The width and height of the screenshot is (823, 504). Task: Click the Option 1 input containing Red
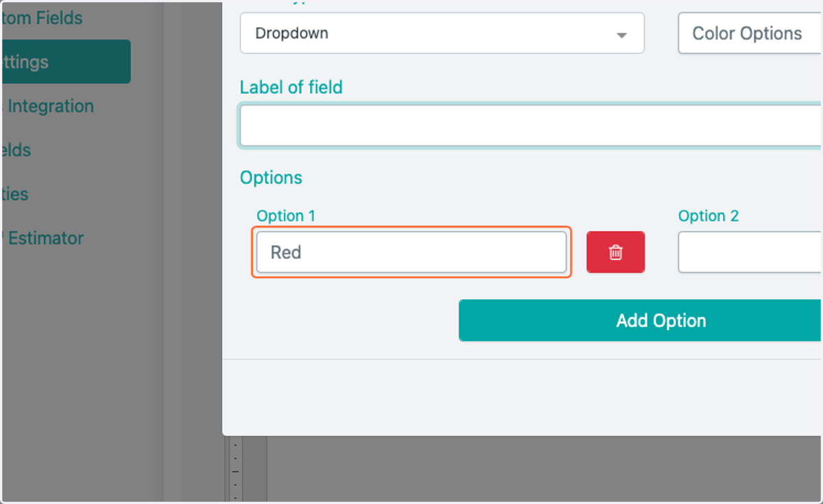pos(411,252)
